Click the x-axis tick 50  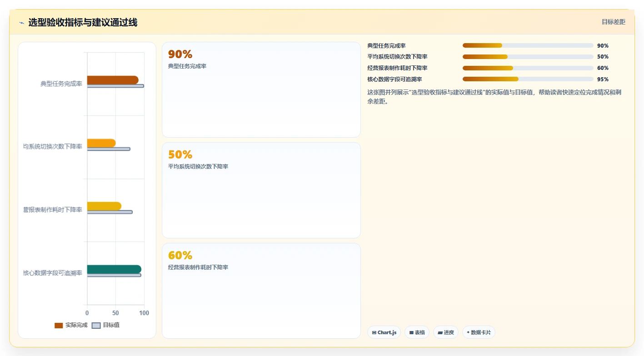115,313
